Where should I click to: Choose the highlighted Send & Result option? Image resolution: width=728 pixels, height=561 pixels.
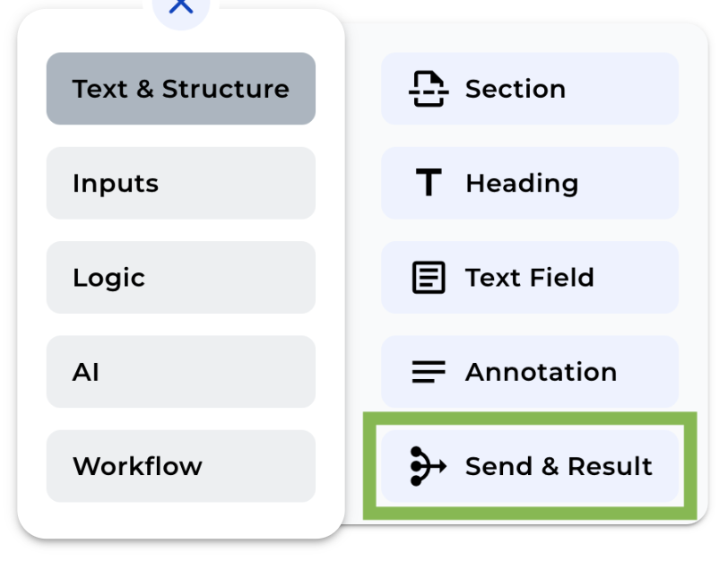pos(529,466)
